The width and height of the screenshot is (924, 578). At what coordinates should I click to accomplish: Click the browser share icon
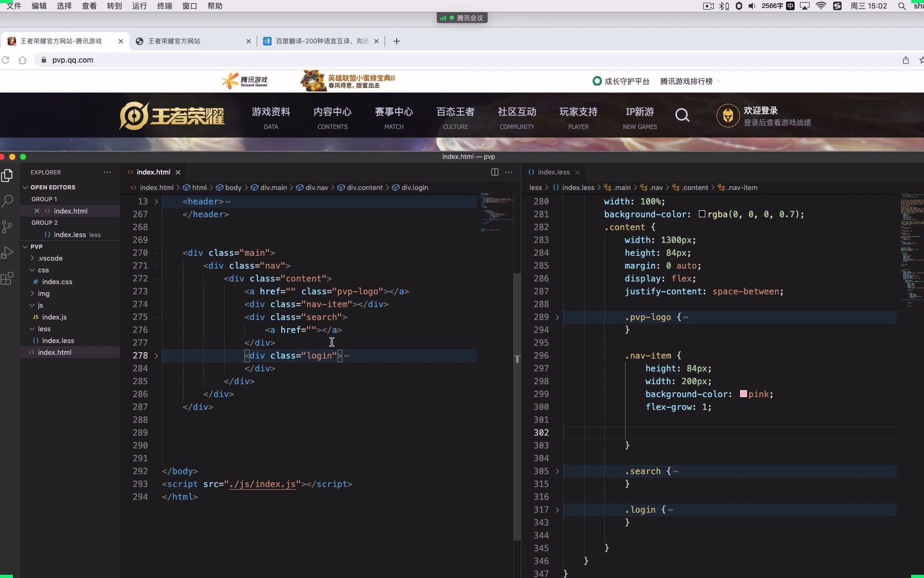pos(906,60)
